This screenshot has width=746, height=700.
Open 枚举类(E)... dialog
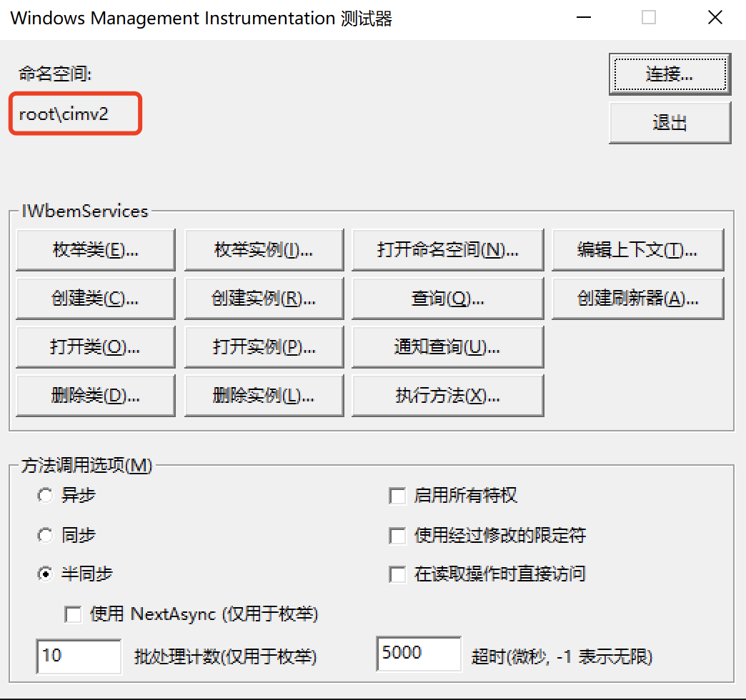pos(96,250)
